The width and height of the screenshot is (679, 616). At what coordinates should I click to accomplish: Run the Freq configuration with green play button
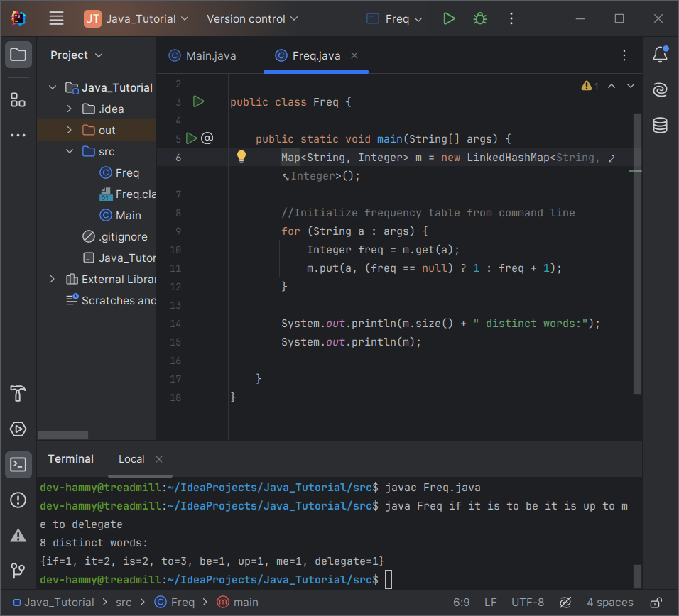448,19
